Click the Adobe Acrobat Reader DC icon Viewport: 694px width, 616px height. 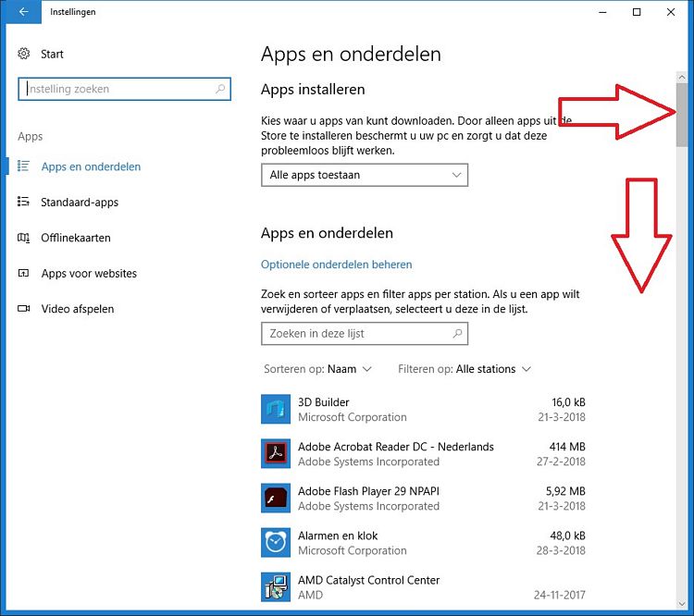click(276, 453)
